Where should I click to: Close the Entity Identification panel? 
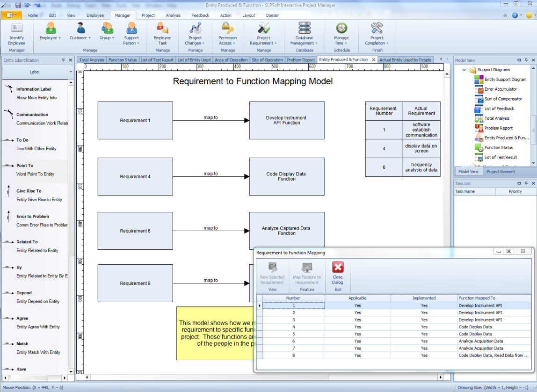71,60
